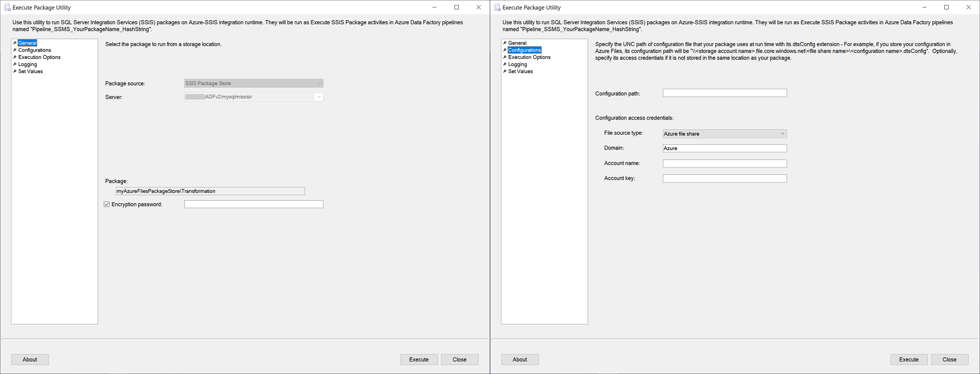Open Execution Options in right window
The height and width of the screenshot is (374, 980).
click(x=529, y=57)
